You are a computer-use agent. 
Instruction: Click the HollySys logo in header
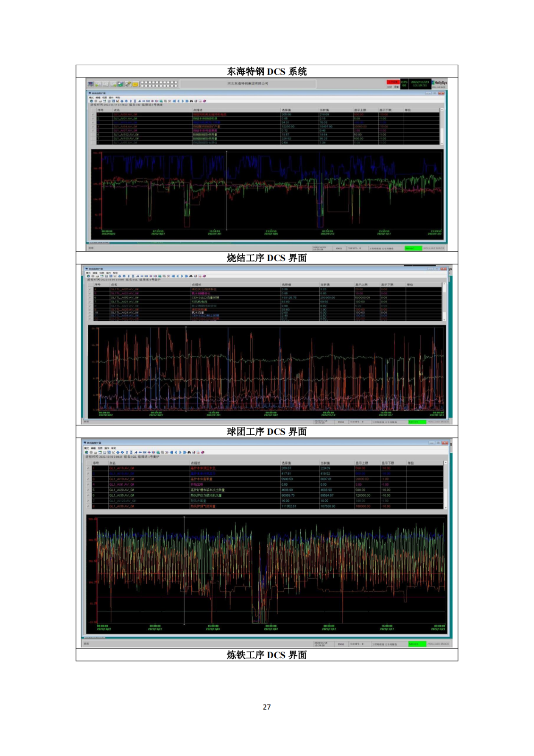(x=439, y=83)
